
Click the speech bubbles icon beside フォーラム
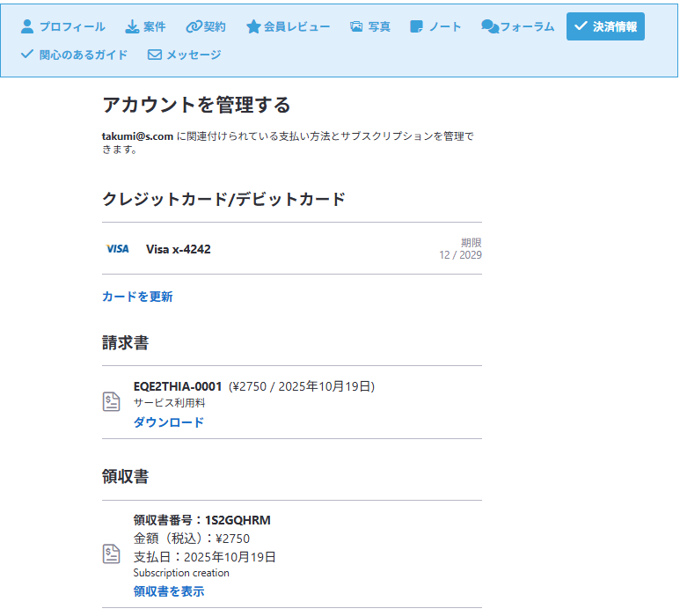click(x=489, y=26)
